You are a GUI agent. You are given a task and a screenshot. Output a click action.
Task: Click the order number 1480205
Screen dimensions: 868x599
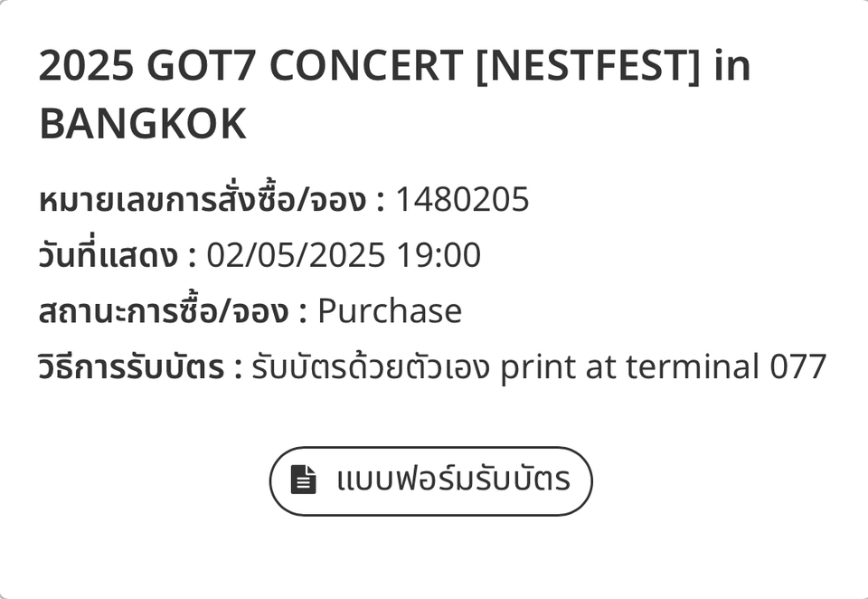tap(462, 199)
